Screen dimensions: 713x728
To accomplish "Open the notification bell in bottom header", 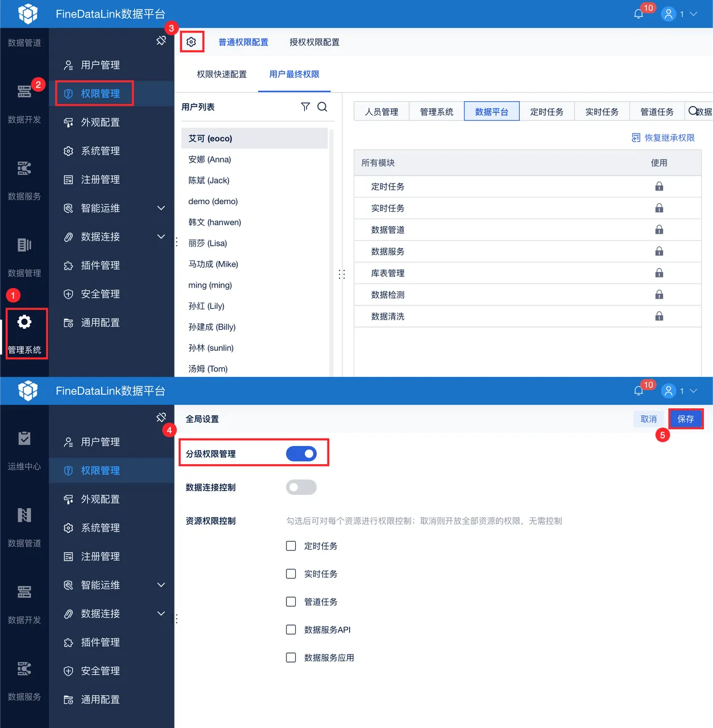I will [639, 391].
